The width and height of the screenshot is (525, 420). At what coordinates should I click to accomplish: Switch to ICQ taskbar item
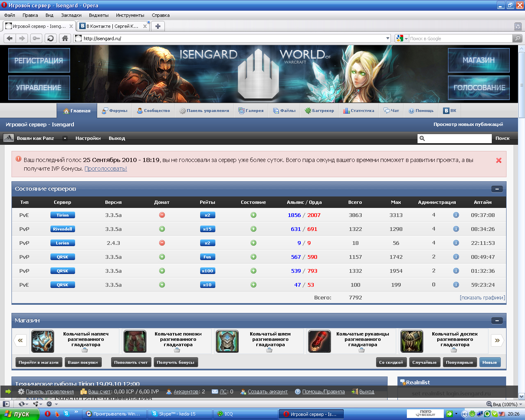click(x=245, y=414)
